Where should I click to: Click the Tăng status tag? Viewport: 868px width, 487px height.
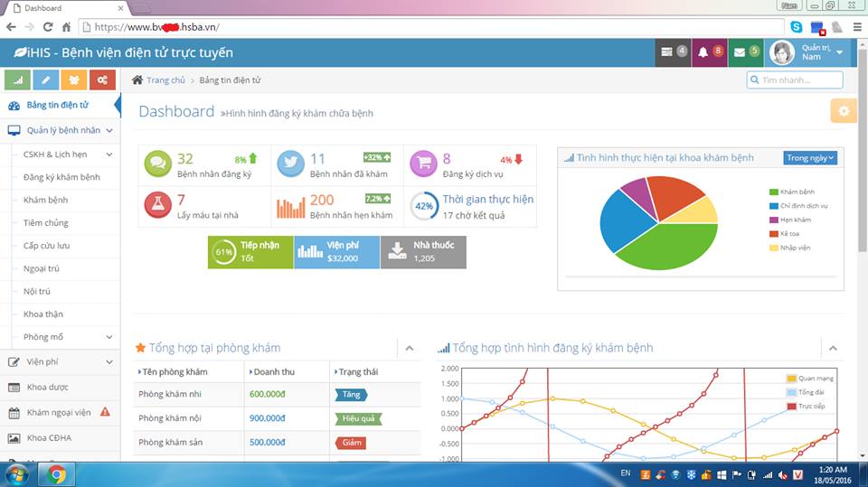pyautogui.click(x=351, y=395)
